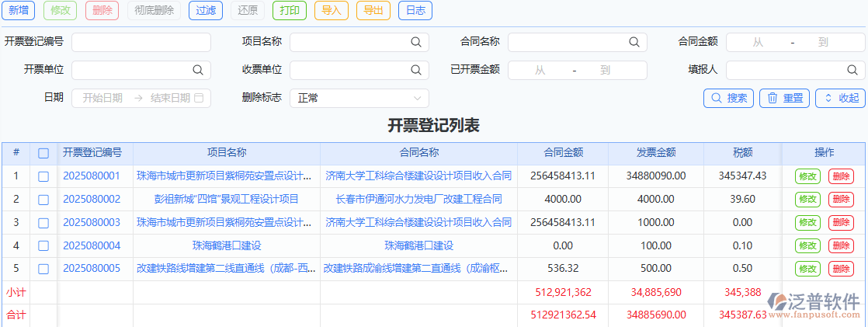Click the 项目名称 search input field

(359, 42)
